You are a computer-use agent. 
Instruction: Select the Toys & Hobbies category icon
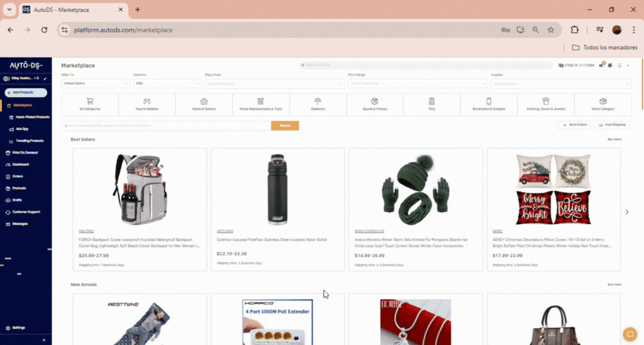(x=147, y=104)
